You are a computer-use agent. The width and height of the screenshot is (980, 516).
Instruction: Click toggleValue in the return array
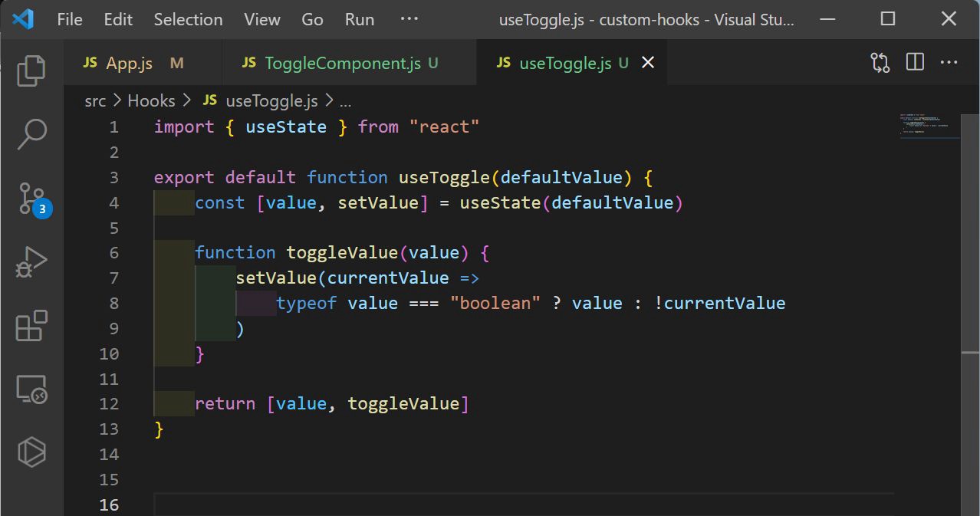(x=403, y=404)
